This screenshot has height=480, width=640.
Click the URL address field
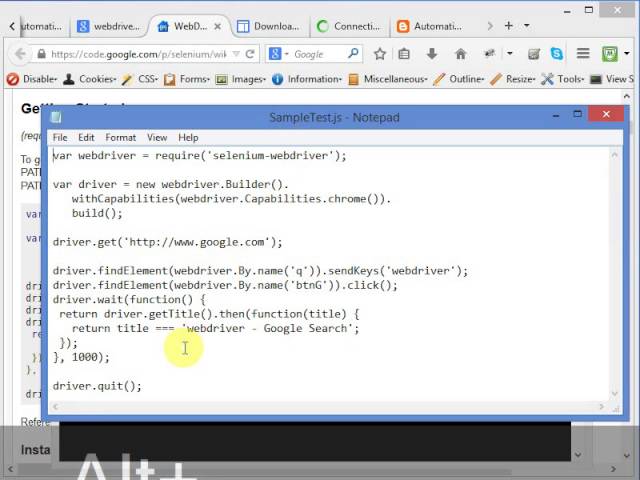pyautogui.click(x=139, y=54)
